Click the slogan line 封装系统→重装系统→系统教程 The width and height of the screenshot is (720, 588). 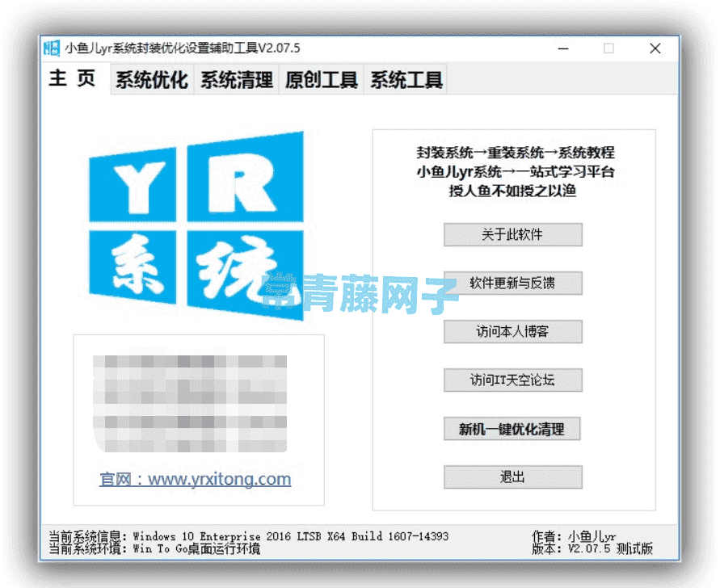click(516, 153)
